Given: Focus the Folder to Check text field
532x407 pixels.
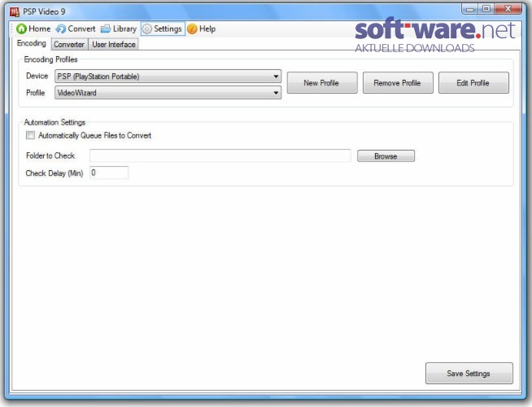Looking at the screenshot, I should [220, 155].
